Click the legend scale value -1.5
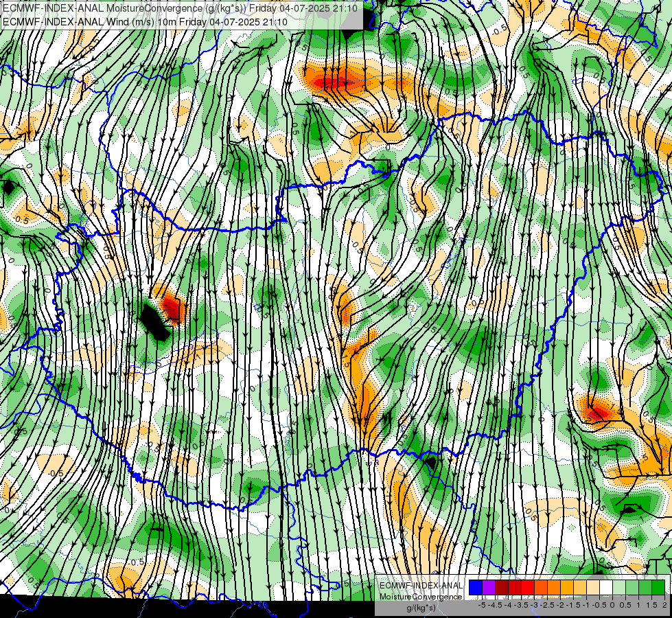 (x=573, y=605)
